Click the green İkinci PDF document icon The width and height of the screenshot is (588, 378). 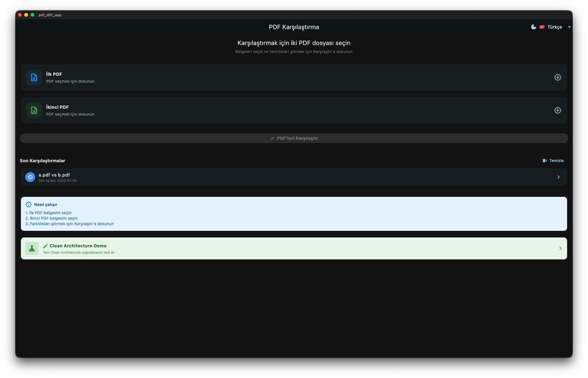34,110
